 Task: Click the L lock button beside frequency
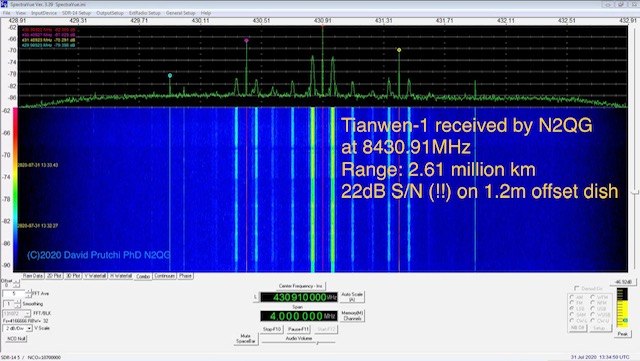256,297
